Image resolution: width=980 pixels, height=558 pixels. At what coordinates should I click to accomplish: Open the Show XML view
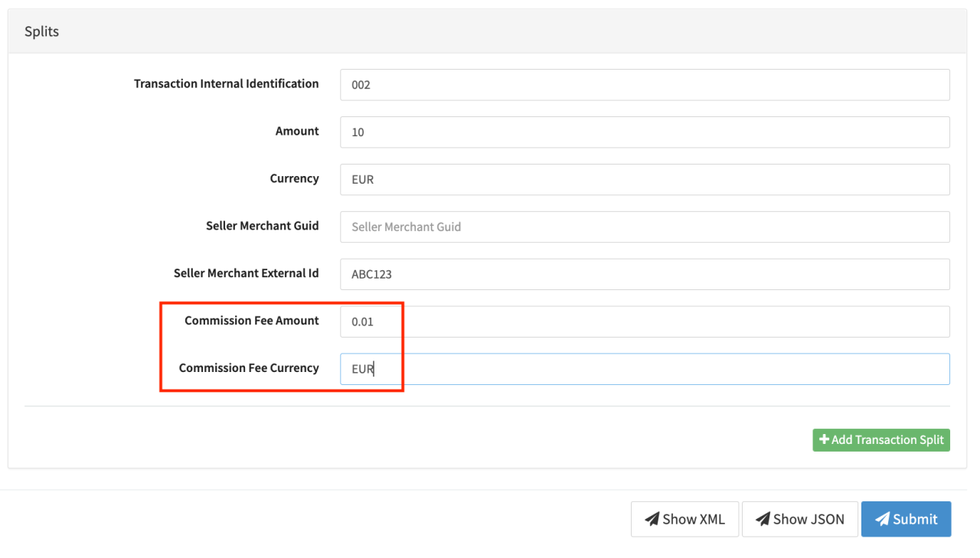[684, 519]
